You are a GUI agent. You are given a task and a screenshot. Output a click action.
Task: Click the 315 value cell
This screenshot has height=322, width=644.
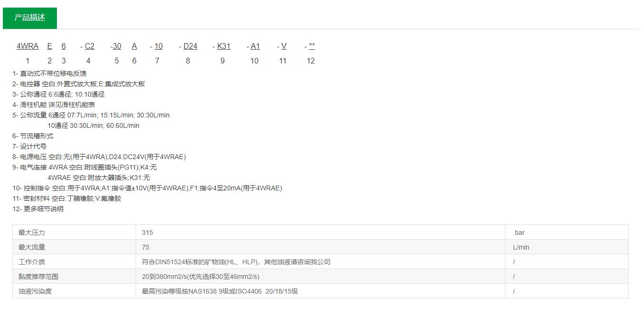321,233
